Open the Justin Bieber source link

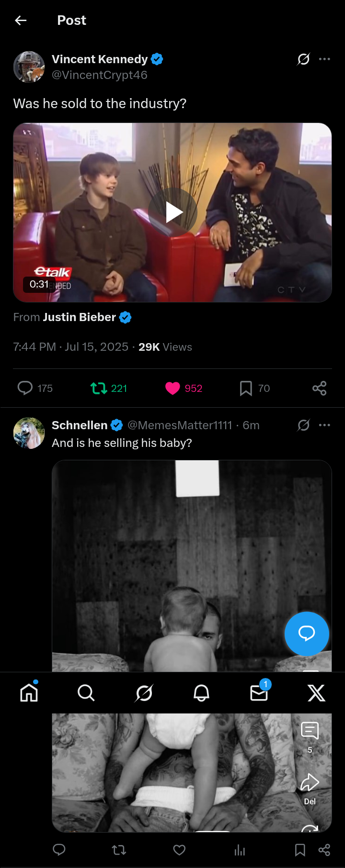80,317
